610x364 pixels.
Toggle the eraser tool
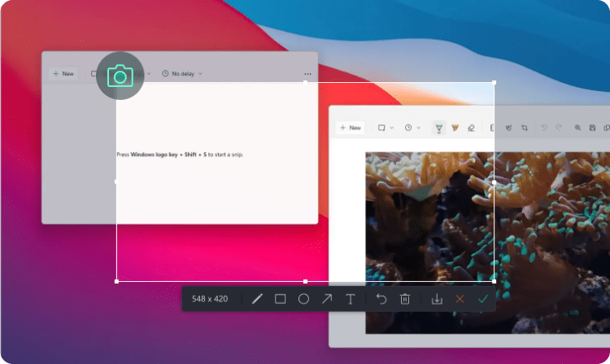(x=471, y=128)
